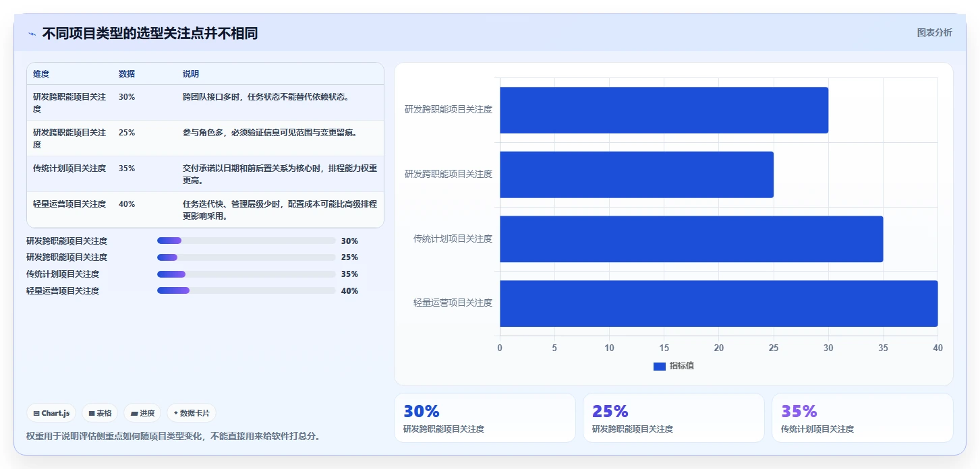Click the 维度 table column header
Image resolution: width=980 pixels, height=469 pixels.
[41, 74]
